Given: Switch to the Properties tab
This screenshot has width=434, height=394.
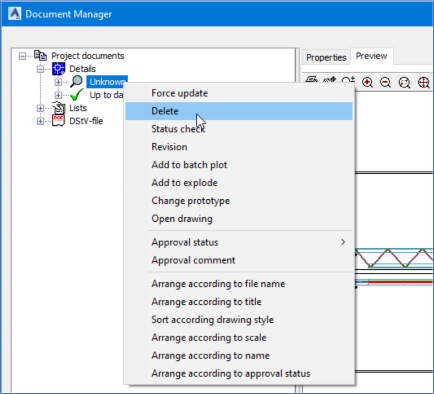Looking at the screenshot, I should point(326,57).
